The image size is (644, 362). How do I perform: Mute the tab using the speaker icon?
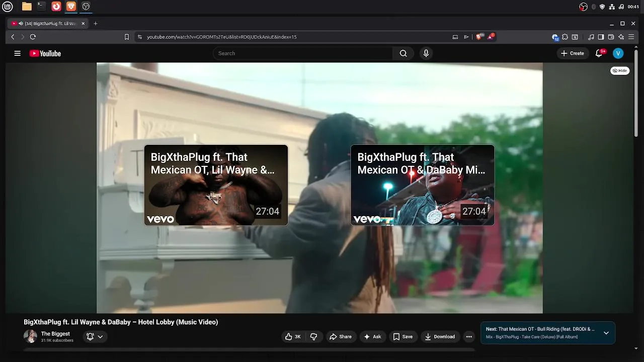(x=21, y=24)
